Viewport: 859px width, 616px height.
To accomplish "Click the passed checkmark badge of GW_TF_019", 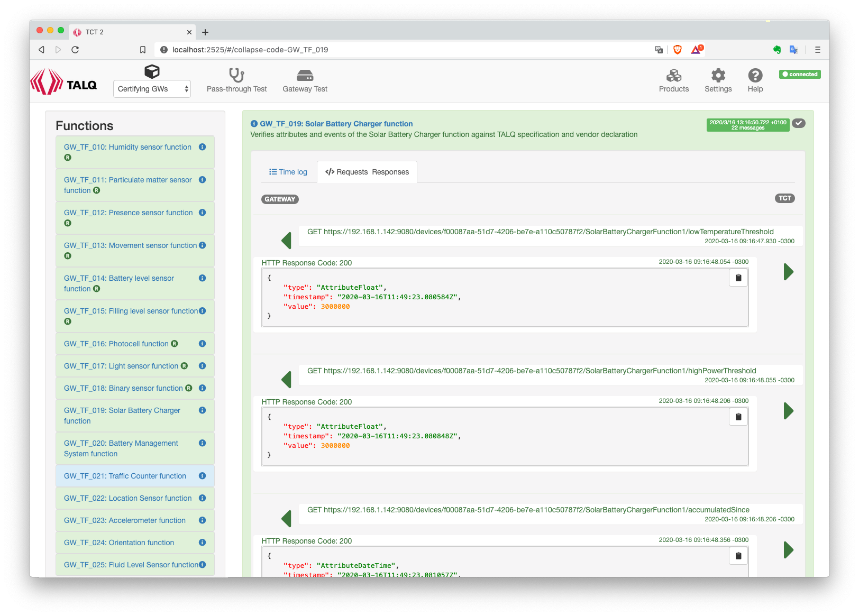I will coord(799,123).
